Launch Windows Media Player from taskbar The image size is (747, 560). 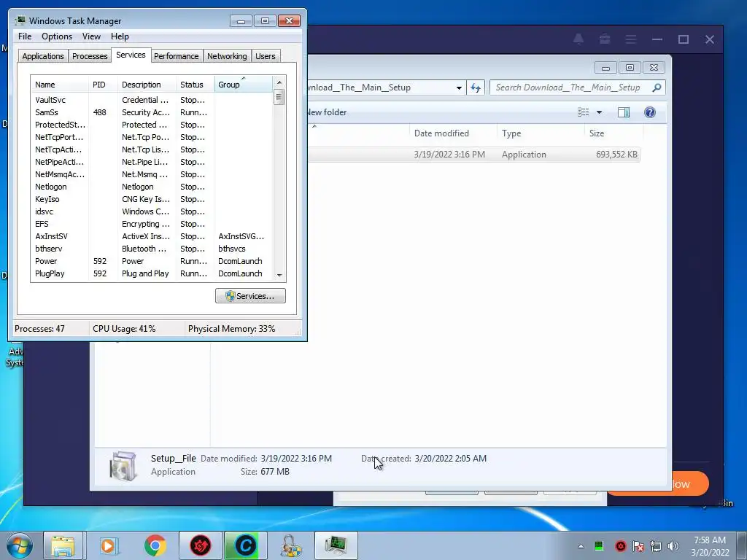(x=109, y=545)
